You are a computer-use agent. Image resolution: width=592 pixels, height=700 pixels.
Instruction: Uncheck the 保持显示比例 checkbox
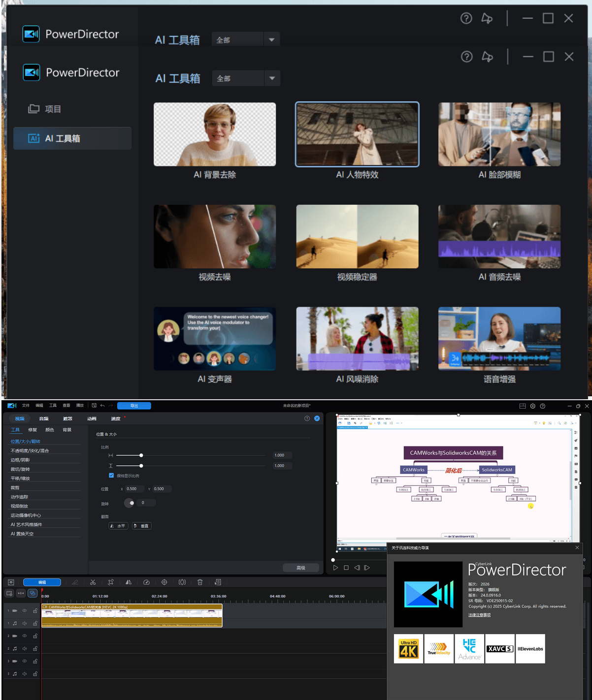tap(111, 476)
